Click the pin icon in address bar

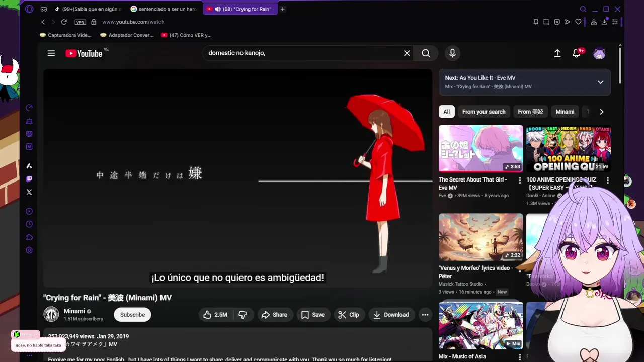click(536, 22)
